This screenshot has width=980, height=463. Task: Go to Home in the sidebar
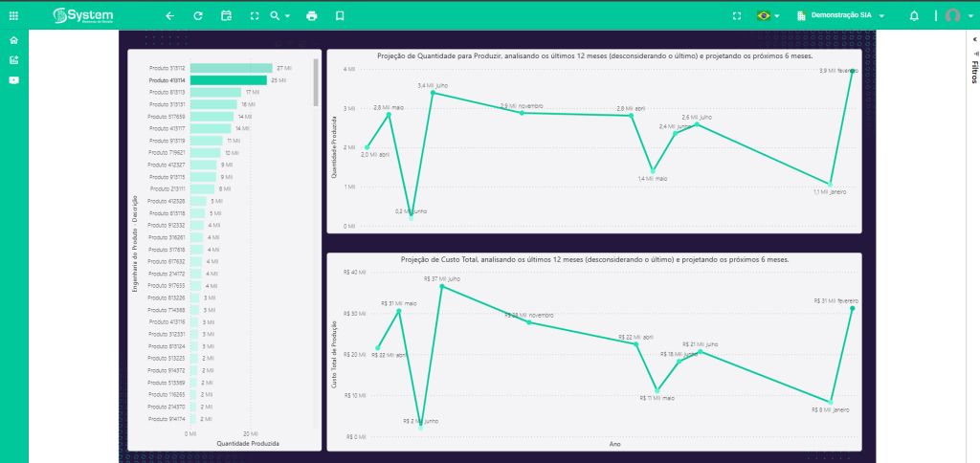(x=13, y=40)
